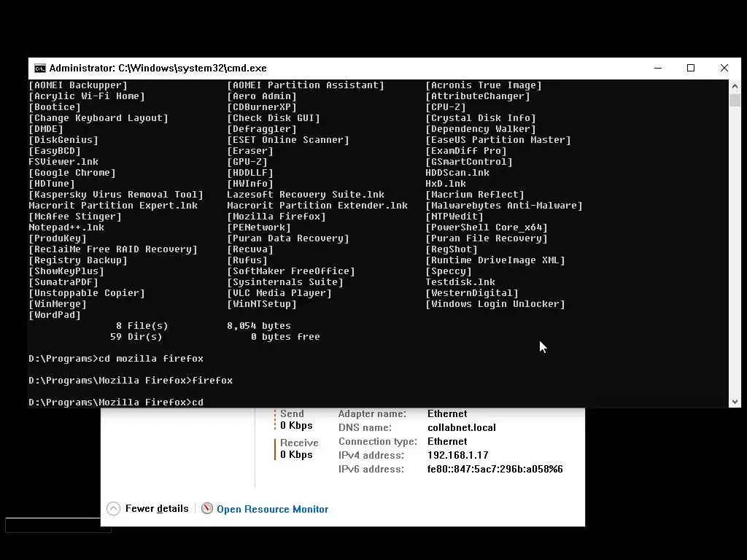Click the [Windows Login Unlocker] entry

click(495, 304)
